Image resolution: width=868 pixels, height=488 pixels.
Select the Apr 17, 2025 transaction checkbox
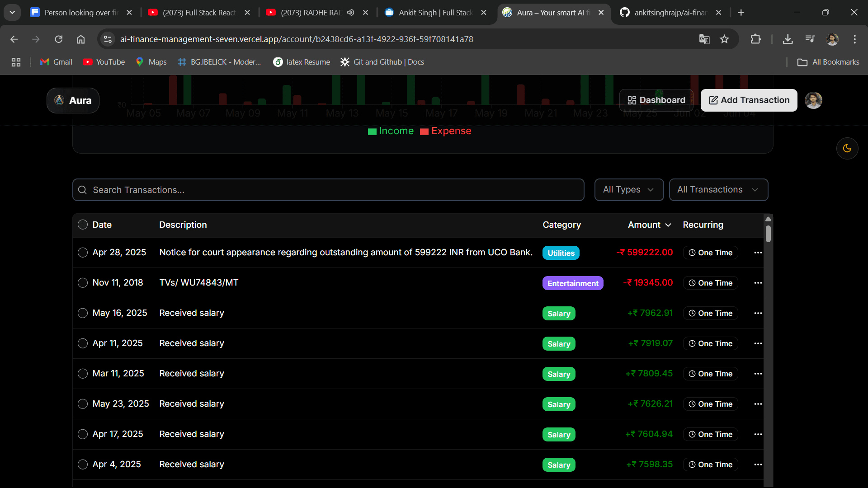pyautogui.click(x=83, y=434)
